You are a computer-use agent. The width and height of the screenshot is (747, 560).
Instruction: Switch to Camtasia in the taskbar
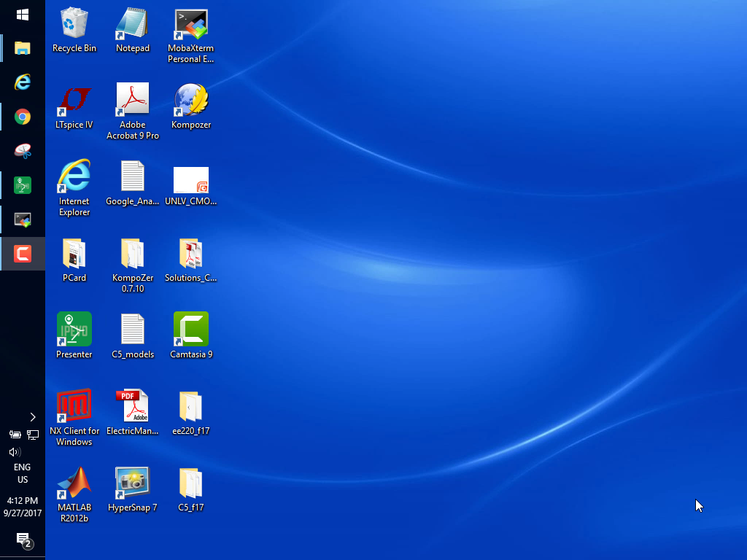coord(23,254)
